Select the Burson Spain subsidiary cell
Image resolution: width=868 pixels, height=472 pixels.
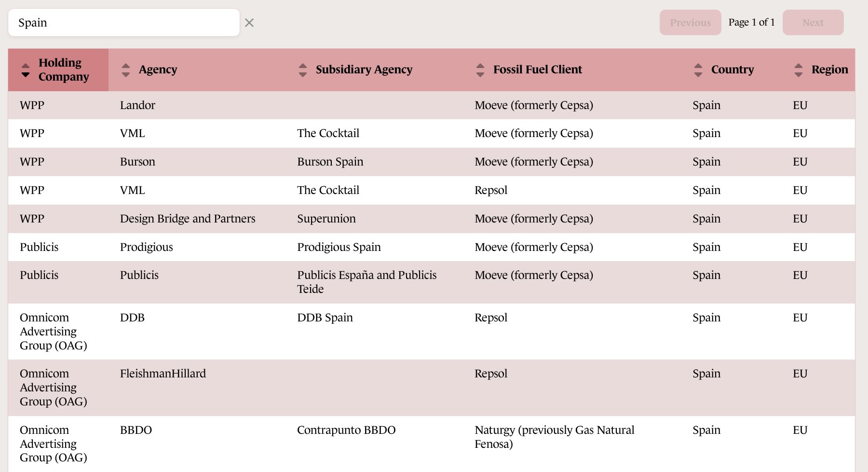click(x=330, y=162)
